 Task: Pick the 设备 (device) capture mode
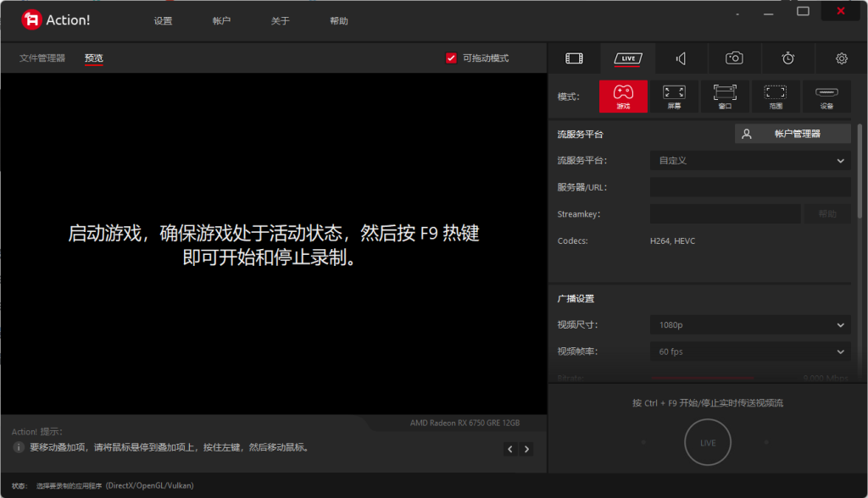(826, 96)
